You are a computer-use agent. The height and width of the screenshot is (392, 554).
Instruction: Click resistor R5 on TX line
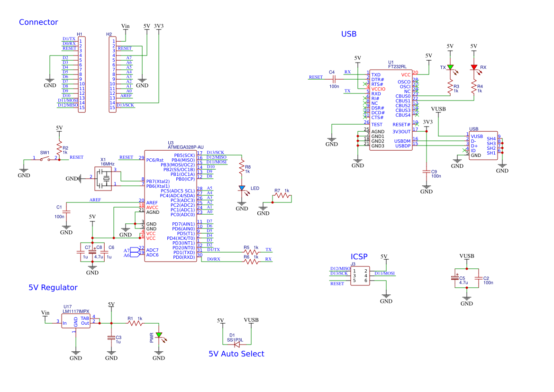pyautogui.click(x=251, y=252)
